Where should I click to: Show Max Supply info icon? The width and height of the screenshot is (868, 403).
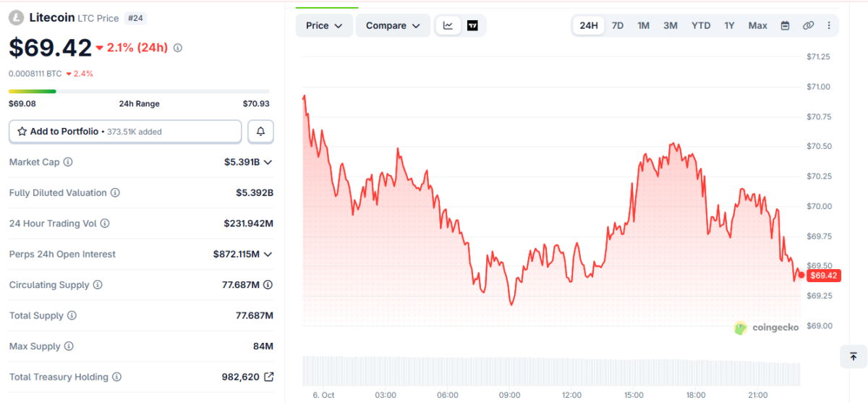(x=69, y=347)
